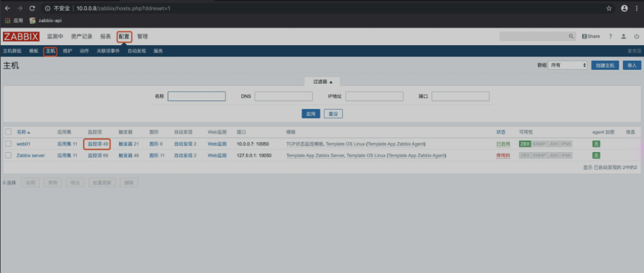Switch to the 模板 submenu
This screenshot has height=273, width=644.
click(x=34, y=51)
